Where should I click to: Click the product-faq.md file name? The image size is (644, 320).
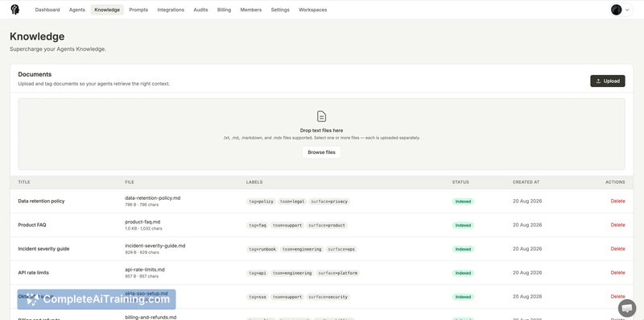142,222
